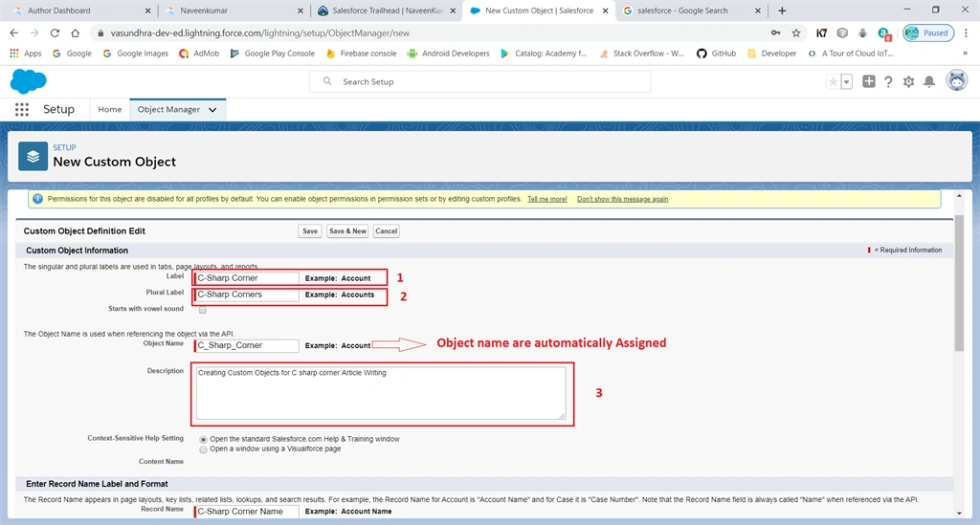Open the Tell me more! link
This screenshot has height=525, width=980.
tap(546, 199)
